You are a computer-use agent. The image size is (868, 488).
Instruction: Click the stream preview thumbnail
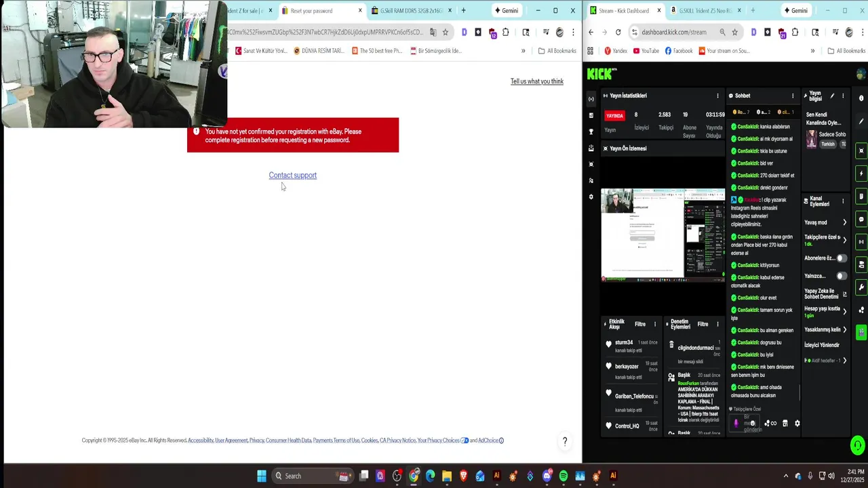pos(663,235)
